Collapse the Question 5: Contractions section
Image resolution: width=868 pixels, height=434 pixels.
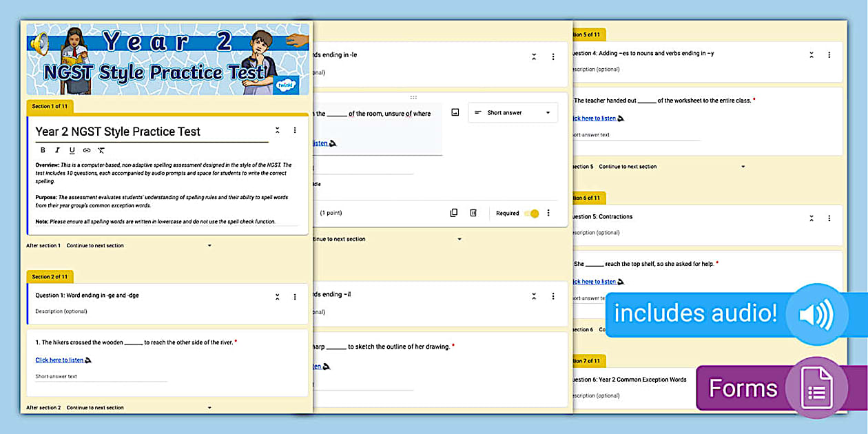(x=812, y=218)
